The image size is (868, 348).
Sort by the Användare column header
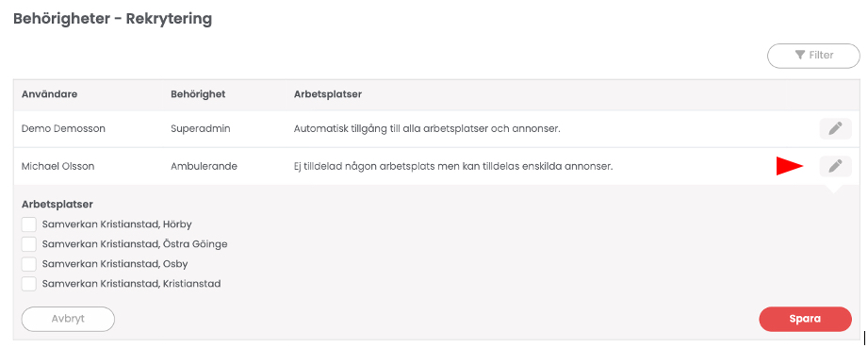[x=49, y=94]
